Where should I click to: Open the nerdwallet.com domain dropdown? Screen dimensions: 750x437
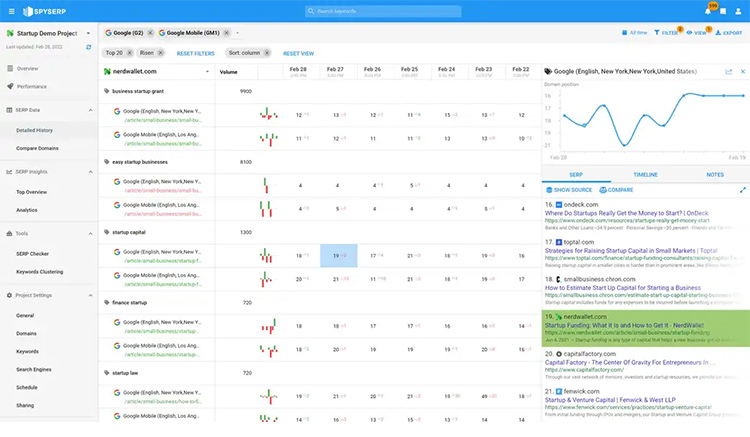point(207,72)
